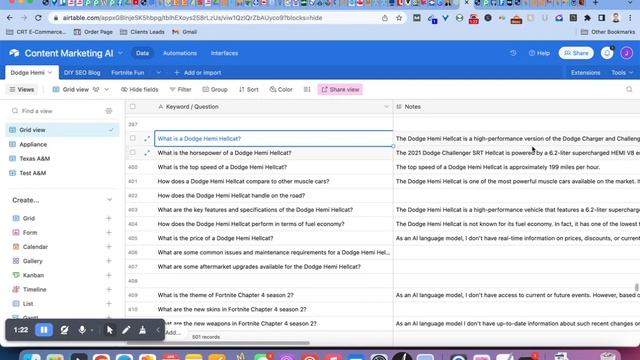Viewport: 640px width, 360px height.
Task: Open base history clock icon
Action: (x=513, y=53)
